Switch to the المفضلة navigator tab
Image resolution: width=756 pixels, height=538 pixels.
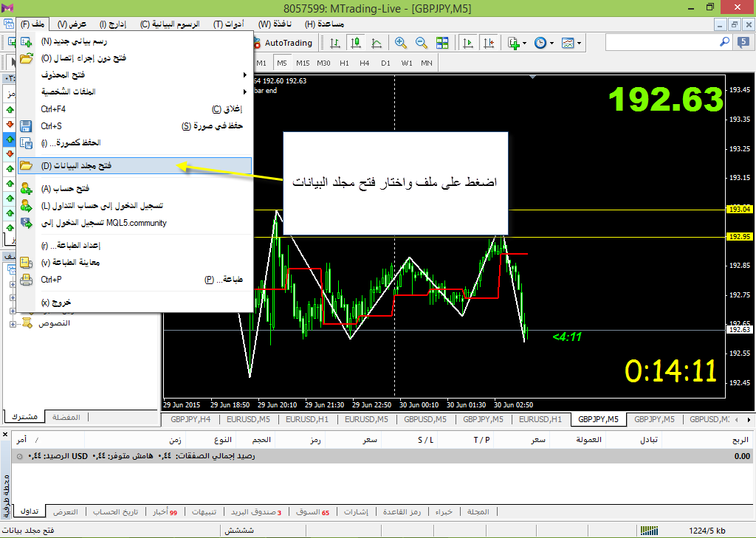pos(66,417)
